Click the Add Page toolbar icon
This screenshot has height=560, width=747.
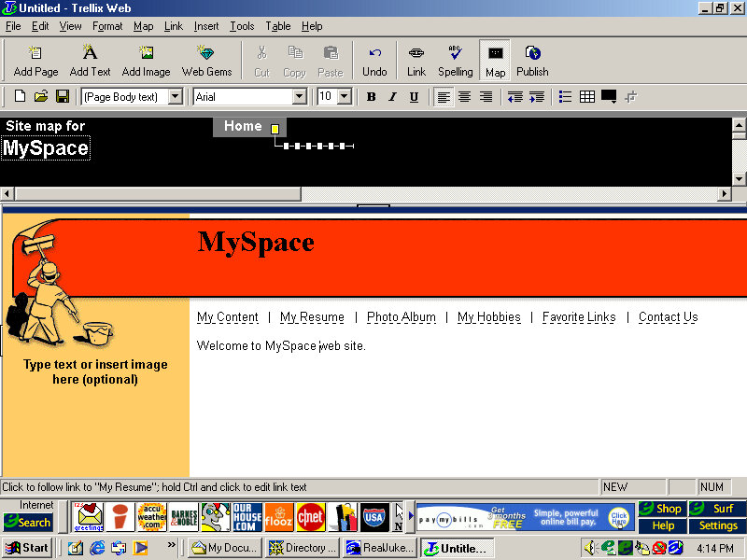(35, 61)
